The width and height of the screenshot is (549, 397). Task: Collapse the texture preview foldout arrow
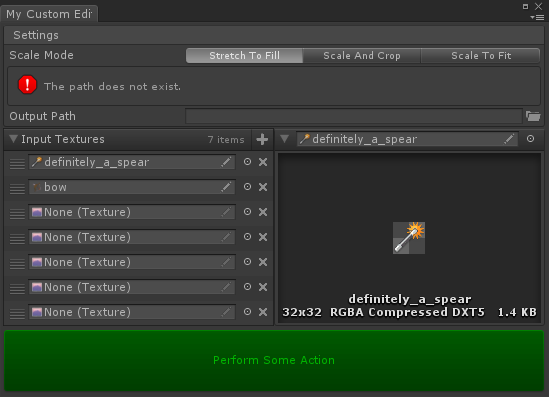(x=284, y=139)
